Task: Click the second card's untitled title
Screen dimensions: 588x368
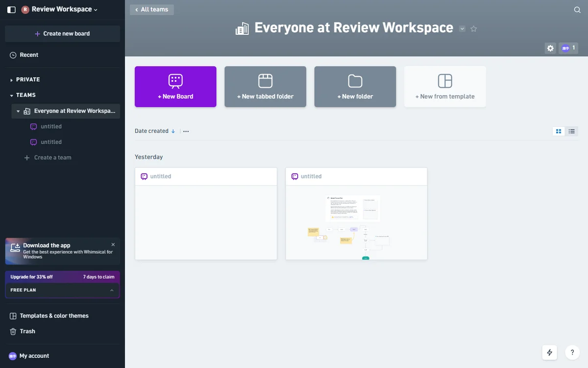Action: (x=311, y=177)
